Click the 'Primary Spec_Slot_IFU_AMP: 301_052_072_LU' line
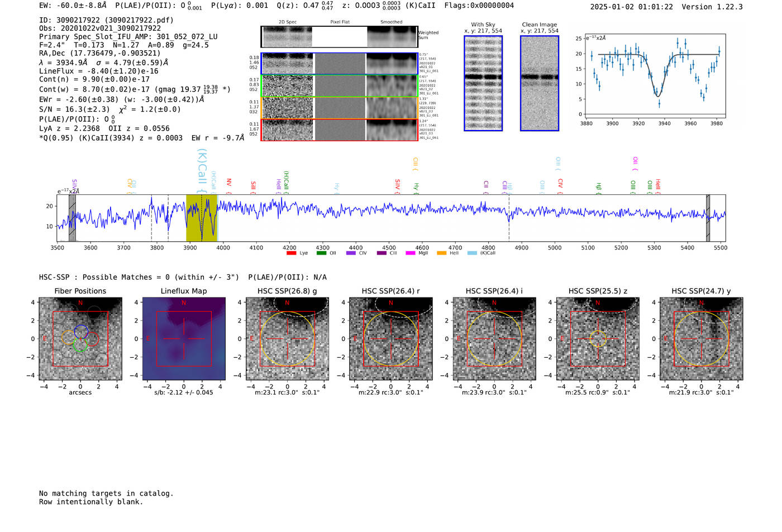The width and height of the screenshot is (782, 532). click(128, 37)
